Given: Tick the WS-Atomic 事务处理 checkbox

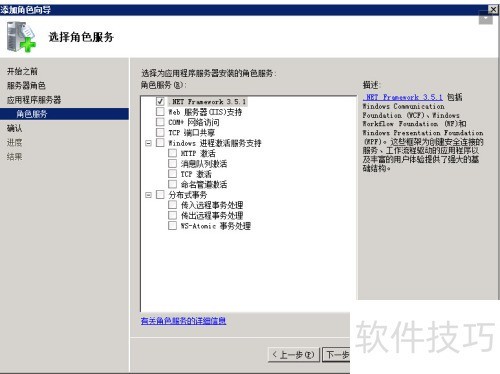Looking at the screenshot, I should click(172, 225).
